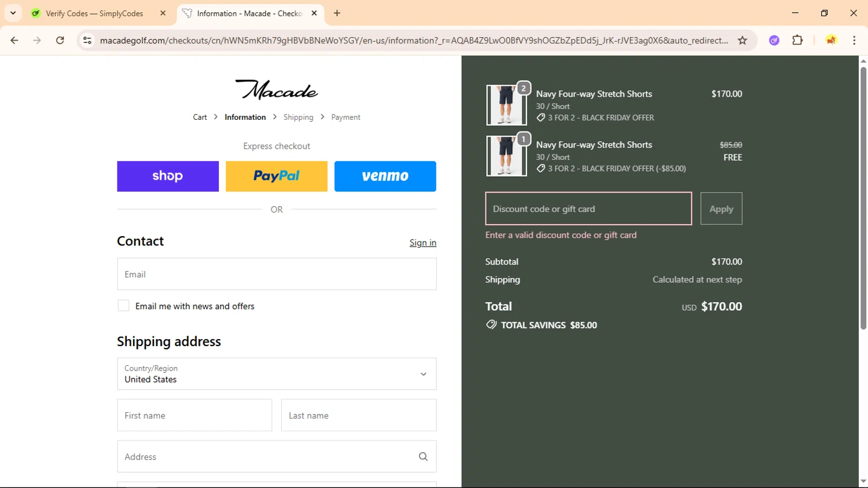Click the Discount code or gift card field
The height and width of the screenshot is (488, 868).
coord(589,208)
